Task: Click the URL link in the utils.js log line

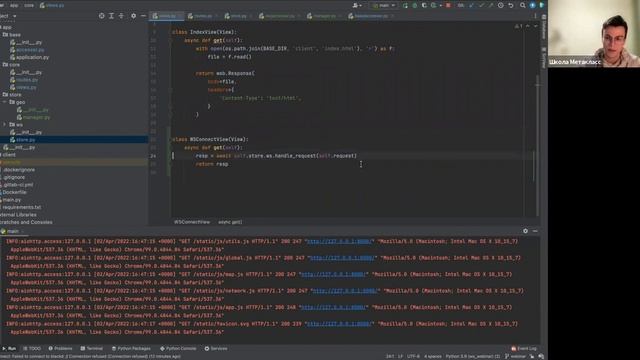Action: [x=339, y=242]
